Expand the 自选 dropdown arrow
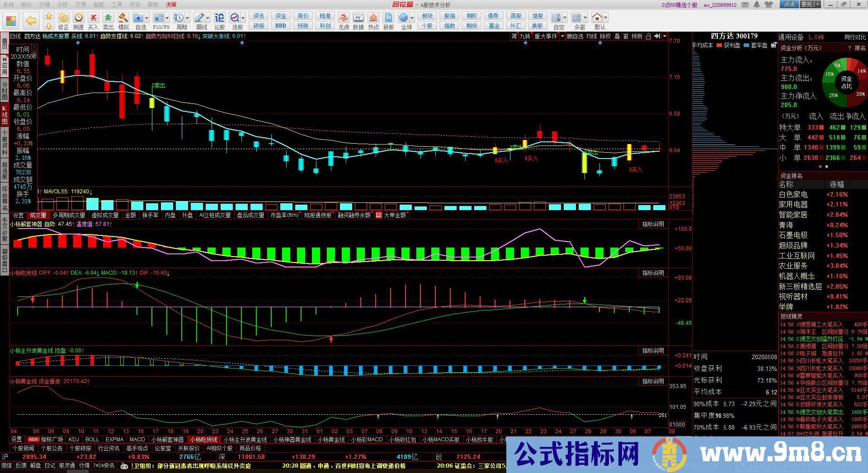 click(x=147, y=18)
